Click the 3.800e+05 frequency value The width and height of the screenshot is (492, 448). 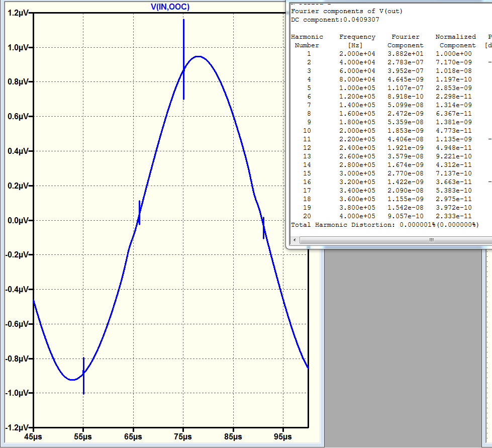[357, 208]
